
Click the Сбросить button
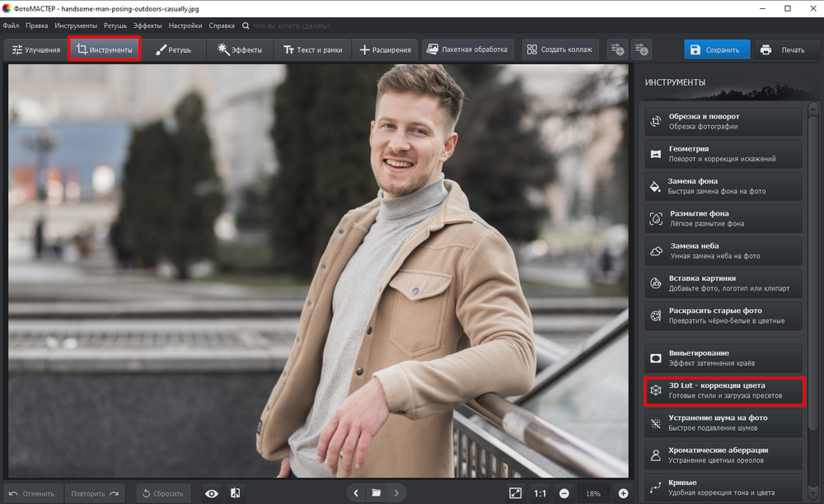pyautogui.click(x=163, y=493)
